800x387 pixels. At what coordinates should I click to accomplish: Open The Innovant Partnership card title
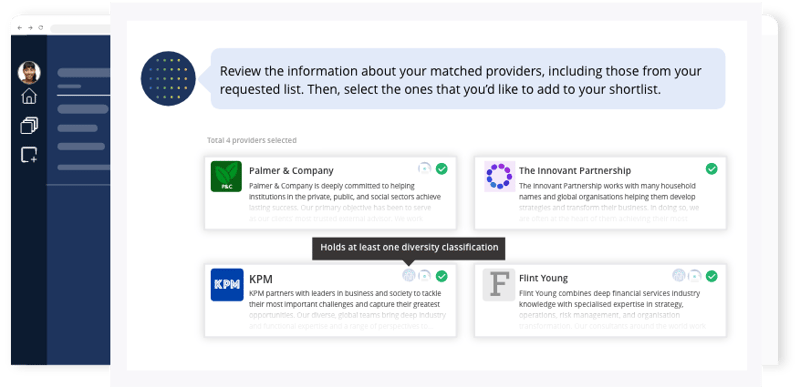tap(575, 171)
